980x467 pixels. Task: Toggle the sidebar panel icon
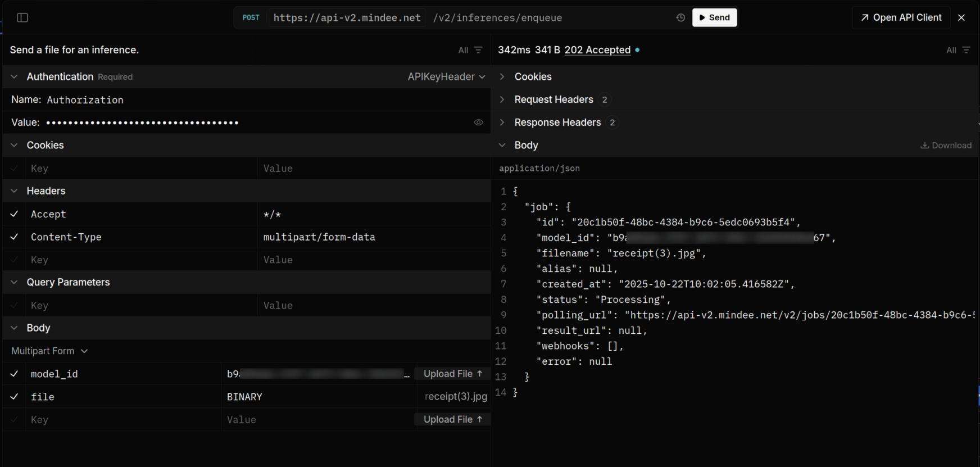pos(22,18)
